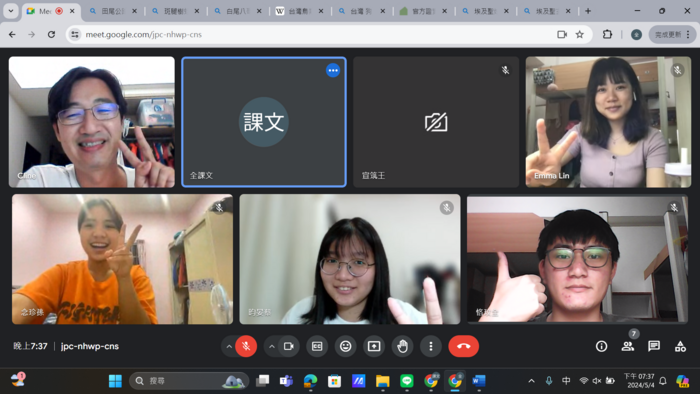
Task: Bookmark this page with the star
Action: tap(579, 34)
